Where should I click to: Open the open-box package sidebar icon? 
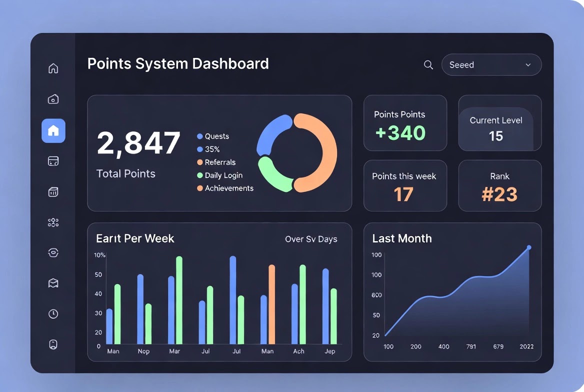[x=53, y=283]
